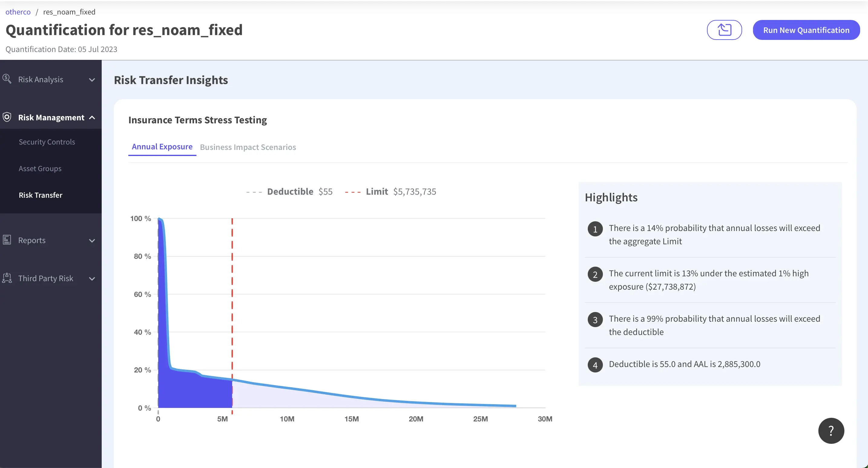
Task: Open Security Controls in sidebar
Action: point(47,142)
